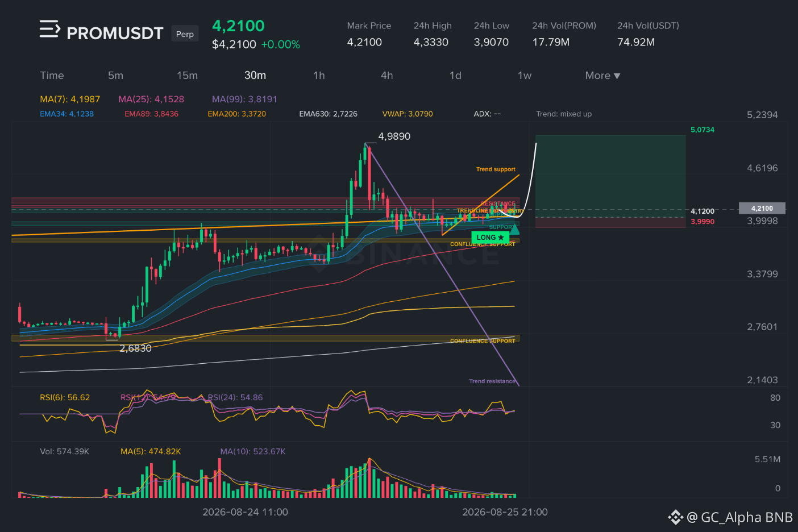Switch to the 5m timeframe

coord(115,76)
